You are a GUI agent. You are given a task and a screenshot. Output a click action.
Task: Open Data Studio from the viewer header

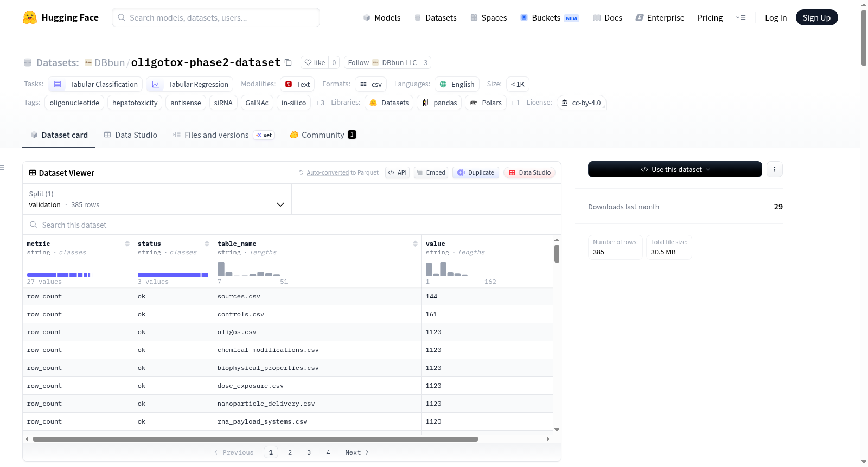pyautogui.click(x=529, y=172)
